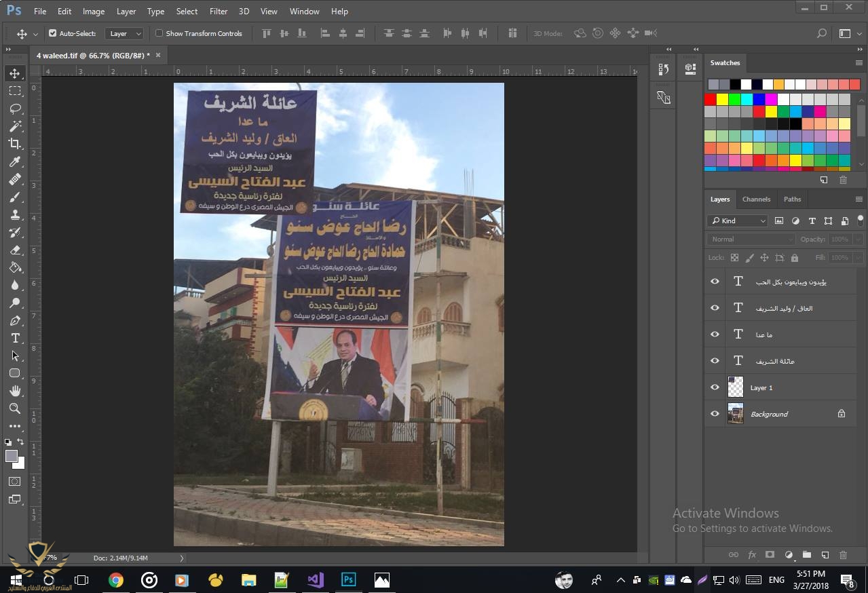The image size is (868, 593).
Task: Switch to the Channels tab
Action: pyautogui.click(x=756, y=199)
